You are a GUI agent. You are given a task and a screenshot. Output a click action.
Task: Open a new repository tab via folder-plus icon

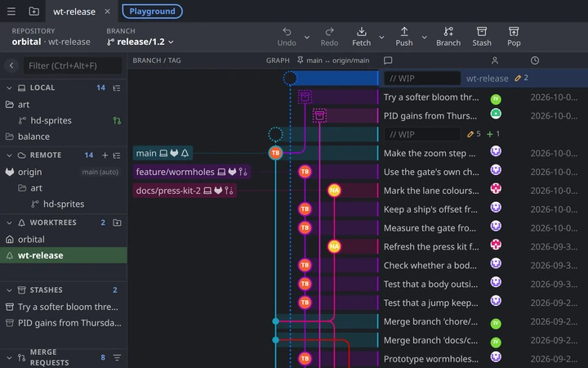coord(33,11)
